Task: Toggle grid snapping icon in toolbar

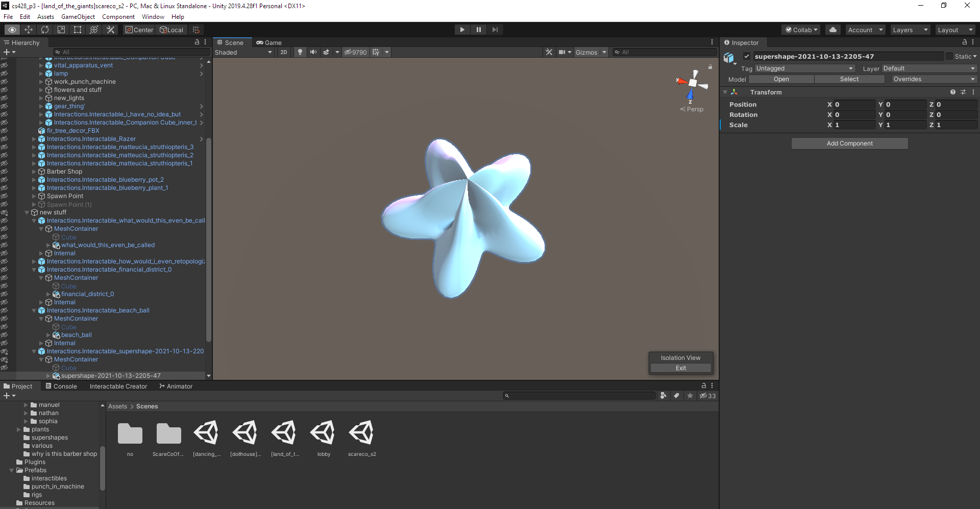Action: click(x=196, y=30)
